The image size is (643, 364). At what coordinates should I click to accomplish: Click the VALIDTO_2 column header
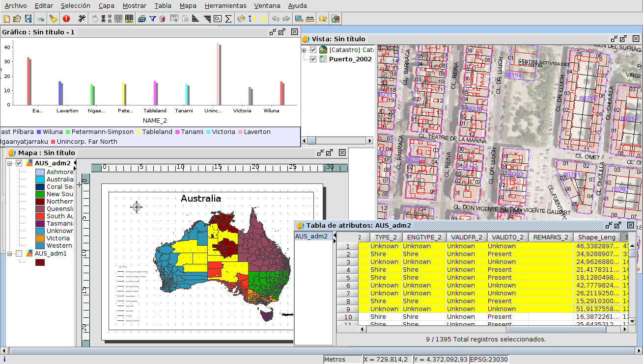pos(507,237)
